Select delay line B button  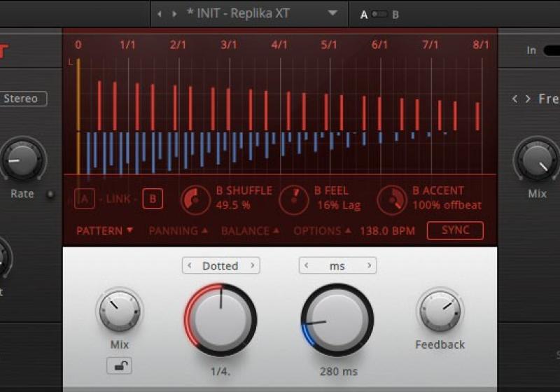click(x=153, y=199)
